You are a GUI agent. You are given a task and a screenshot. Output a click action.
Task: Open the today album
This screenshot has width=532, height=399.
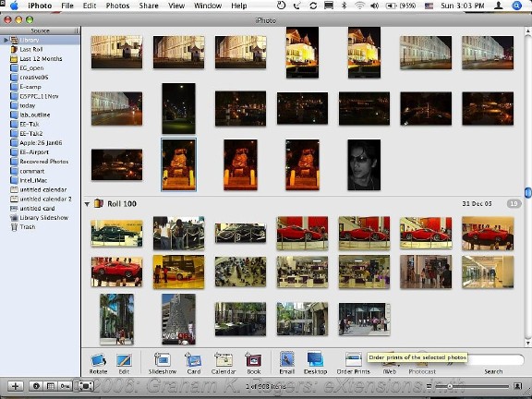pos(27,105)
